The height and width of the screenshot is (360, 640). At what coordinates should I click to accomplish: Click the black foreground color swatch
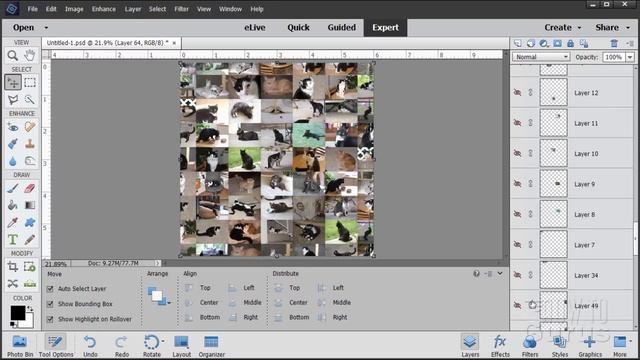click(18, 313)
